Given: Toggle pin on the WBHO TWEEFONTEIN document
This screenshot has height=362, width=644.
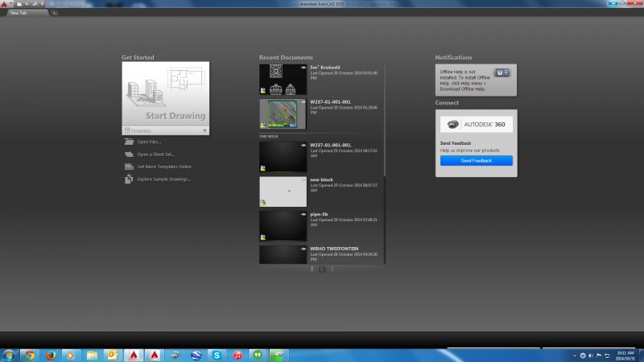Looking at the screenshot, I should 303,249.
